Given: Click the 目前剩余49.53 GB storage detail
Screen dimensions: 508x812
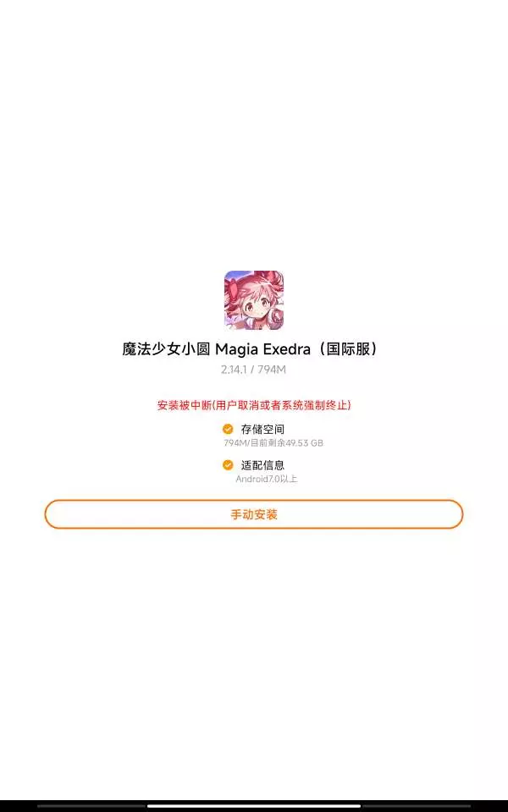Looking at the screenshot, I should 287,443.
